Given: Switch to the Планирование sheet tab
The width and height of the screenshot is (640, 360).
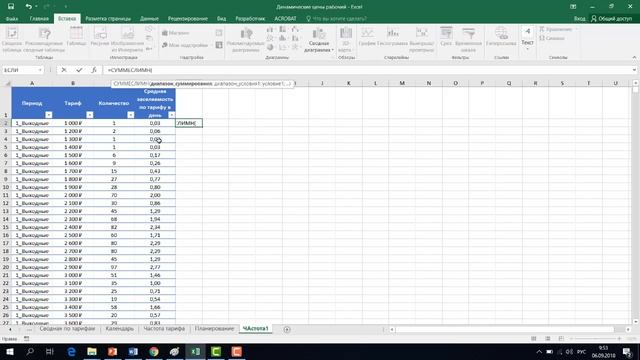Looking at the screenshot, I should pos(214,329).
